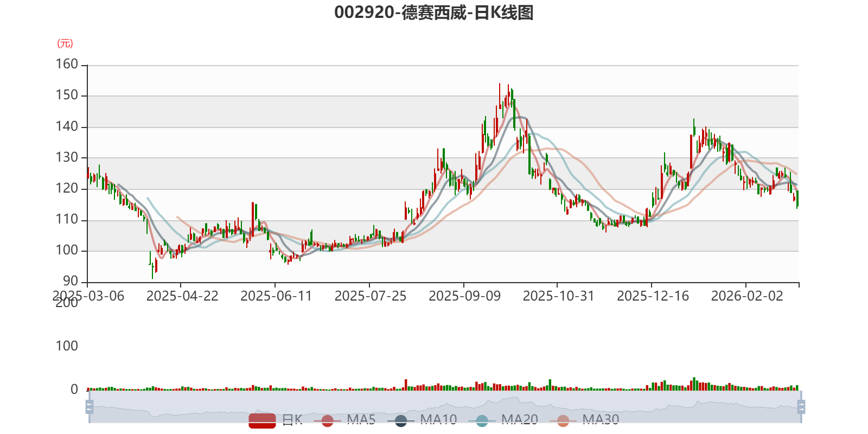Click the 2025-09-09 date axis label
Viewport: 868px width, 434px height.
pos(464,296)
